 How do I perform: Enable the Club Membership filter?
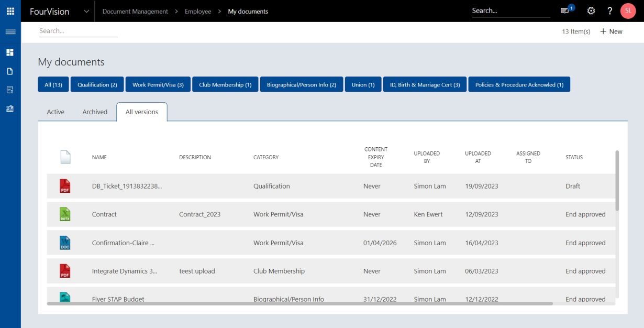tap(225, 84)
